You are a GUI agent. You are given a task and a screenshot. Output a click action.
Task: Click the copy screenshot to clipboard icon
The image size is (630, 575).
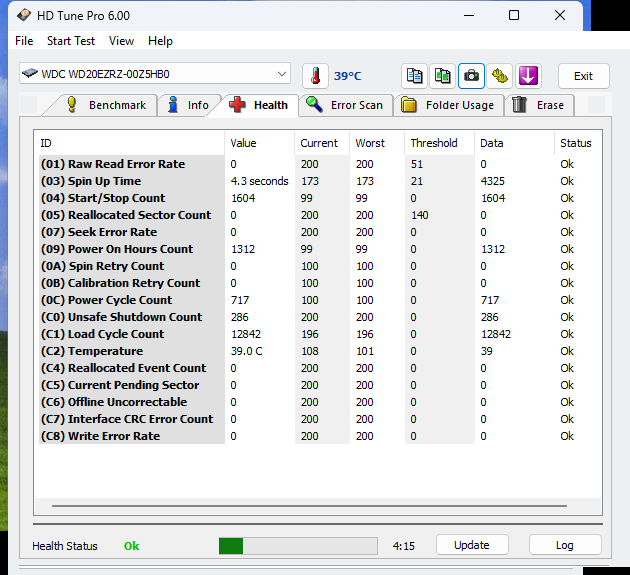pos(442,76)
